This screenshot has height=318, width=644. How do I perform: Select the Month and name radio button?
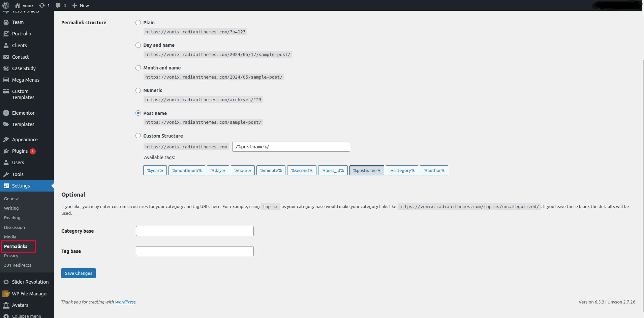(138, 68)
